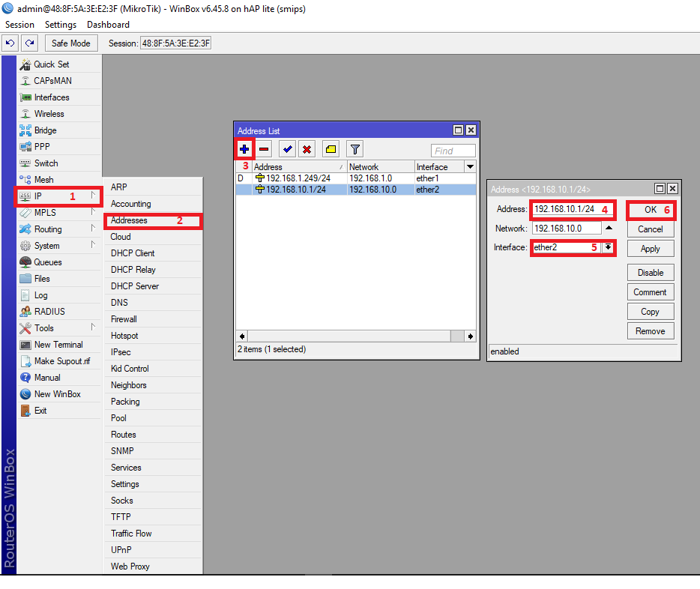Select the 192.168.1.249/24 address row
Image resolution: width=700 pixels, height=589 pixels.
click(x=356, y=178)
